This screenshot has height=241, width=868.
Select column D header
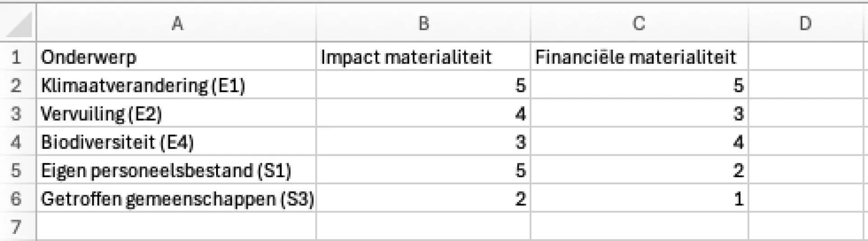pos(805,24)
